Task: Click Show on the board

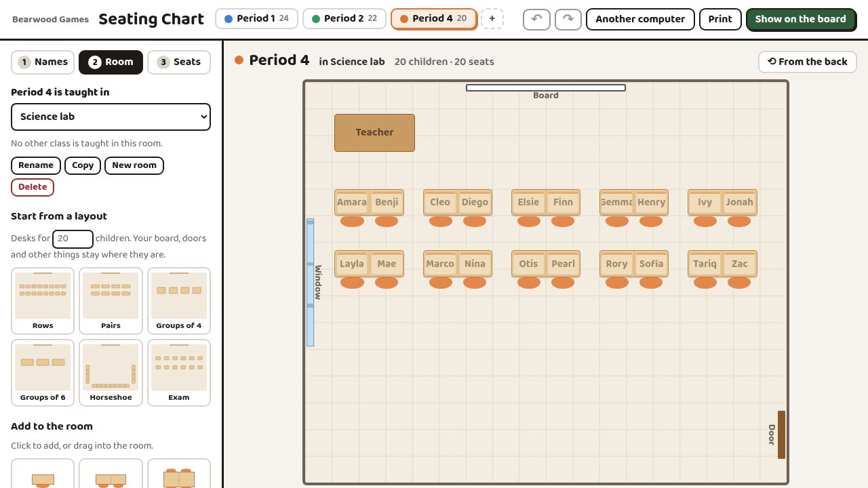Action: (801, 19)
